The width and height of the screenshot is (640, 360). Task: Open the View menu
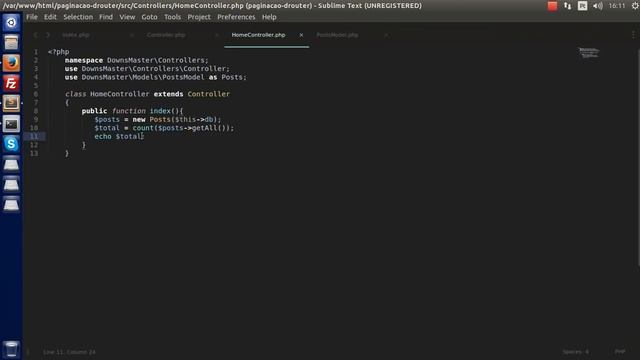click(x=127, y=17)
